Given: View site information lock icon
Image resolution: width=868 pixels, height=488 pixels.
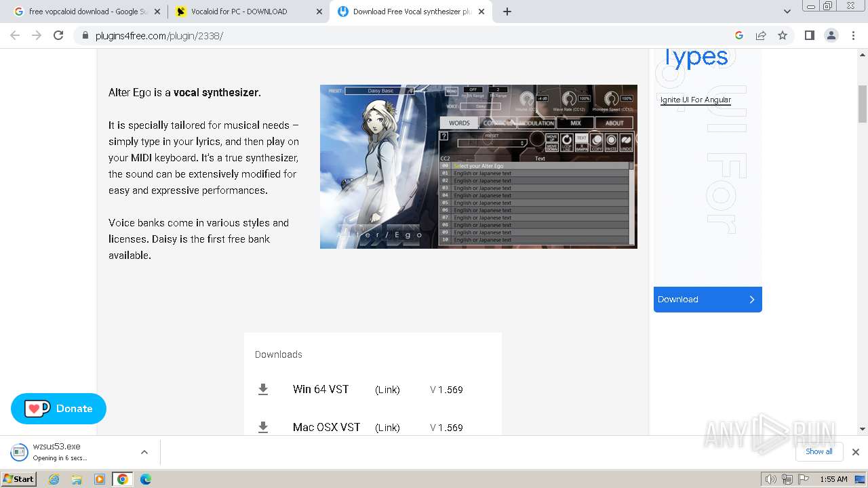Looking at the screenshot, I should (85, 35).
